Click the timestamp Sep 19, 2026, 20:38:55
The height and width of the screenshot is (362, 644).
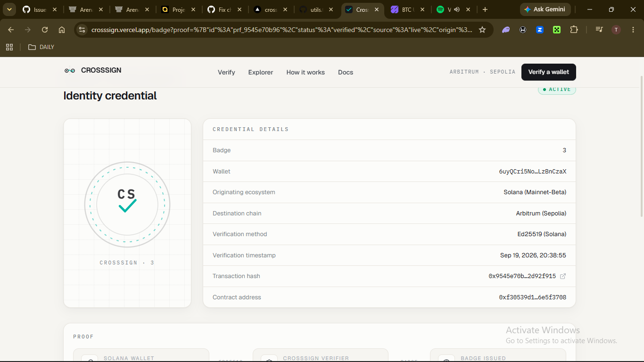533,255
